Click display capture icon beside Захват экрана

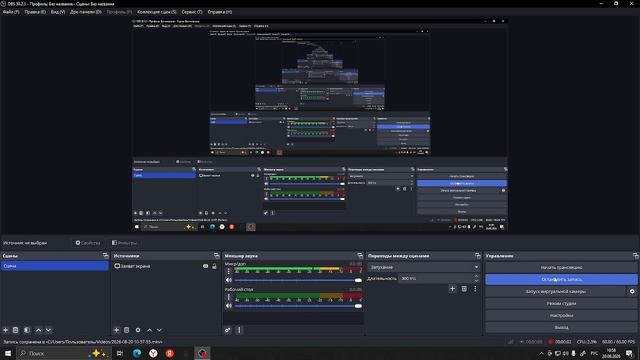117,266
